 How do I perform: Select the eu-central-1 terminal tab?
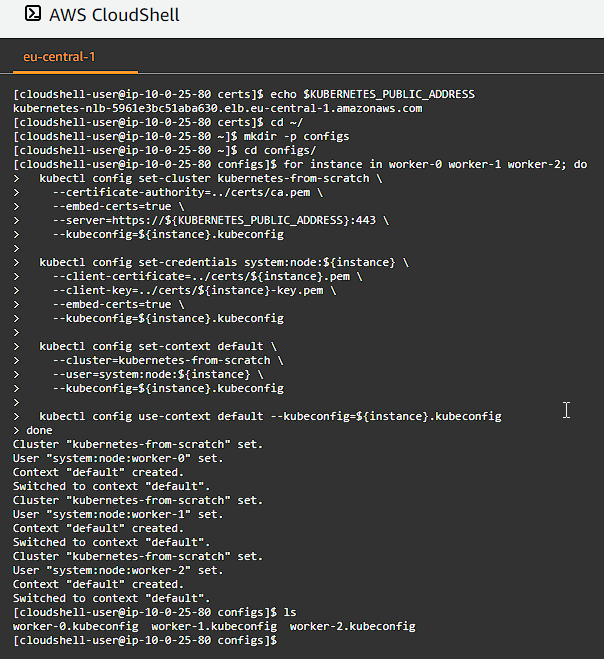59,57
